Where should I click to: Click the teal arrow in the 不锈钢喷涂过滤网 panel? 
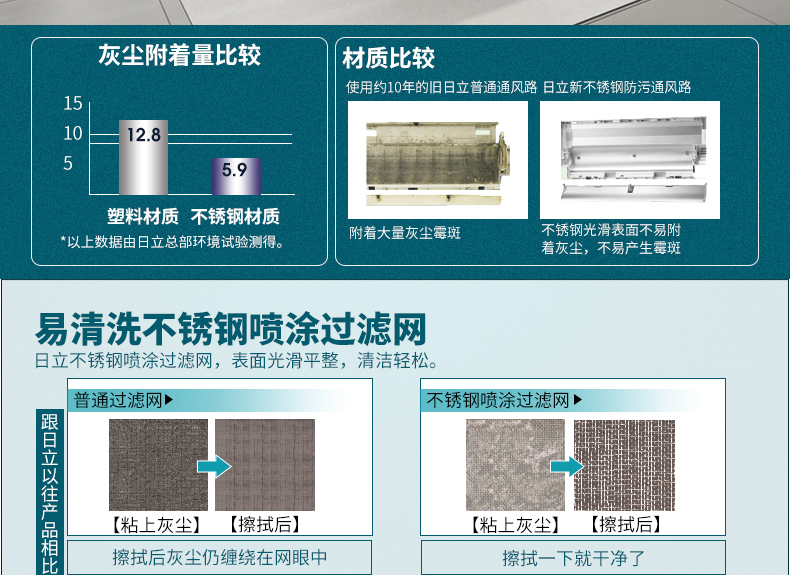[x=568, y=466]
